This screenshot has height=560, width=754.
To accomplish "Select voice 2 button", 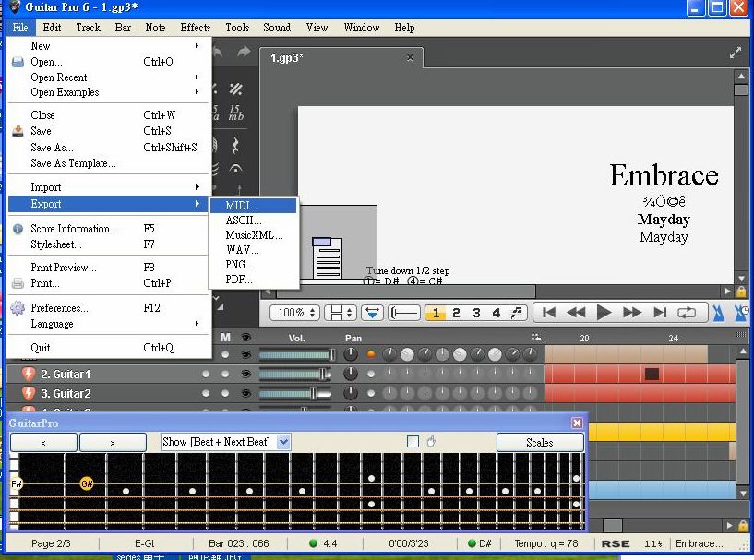I will 456,313.
